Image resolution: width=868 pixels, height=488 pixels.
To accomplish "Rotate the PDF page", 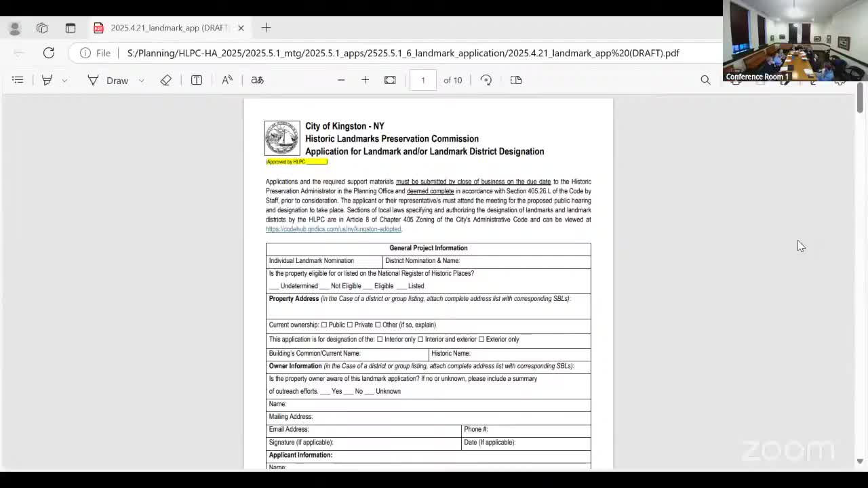I will pyautogui.click(x=486, y=80).
